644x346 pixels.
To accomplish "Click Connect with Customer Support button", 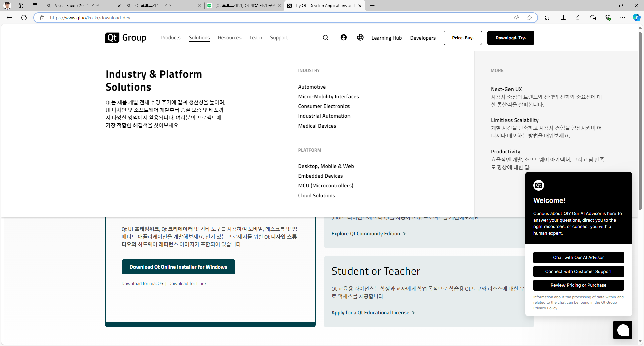I will point(579,272).
